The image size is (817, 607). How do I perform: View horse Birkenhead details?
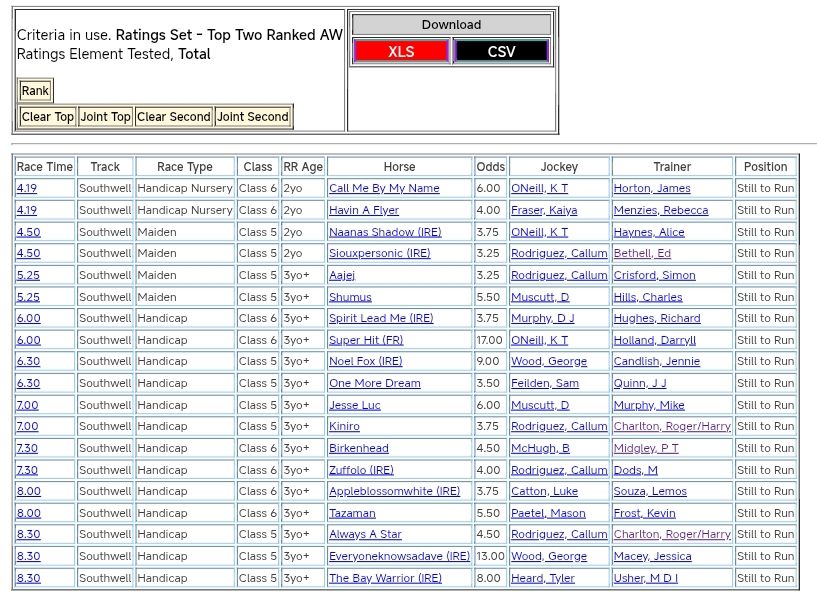(359, 448)
